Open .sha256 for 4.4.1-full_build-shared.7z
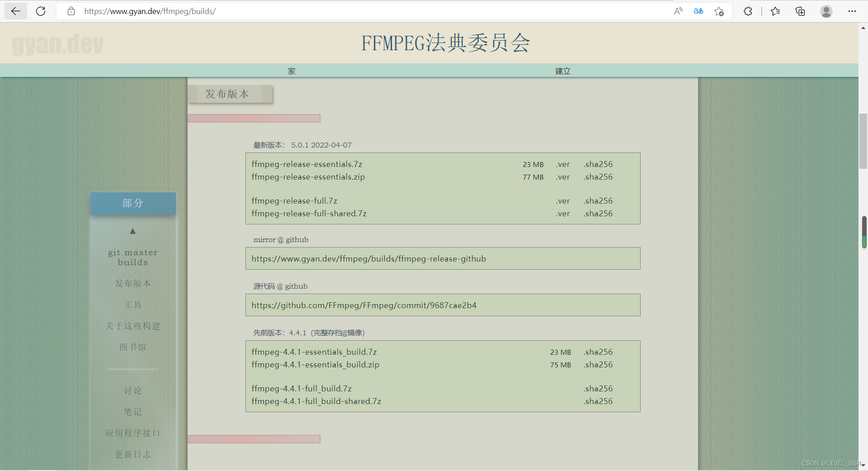 tap(598, 401)
